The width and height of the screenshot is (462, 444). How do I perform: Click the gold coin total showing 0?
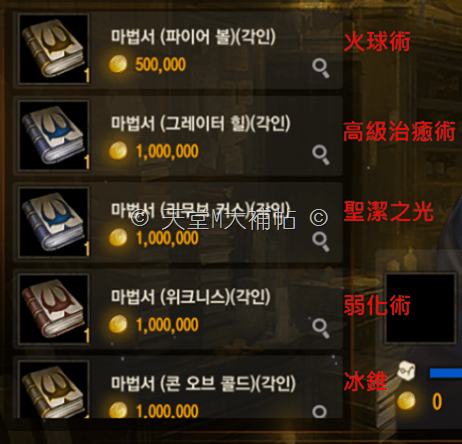coord(437,402)
